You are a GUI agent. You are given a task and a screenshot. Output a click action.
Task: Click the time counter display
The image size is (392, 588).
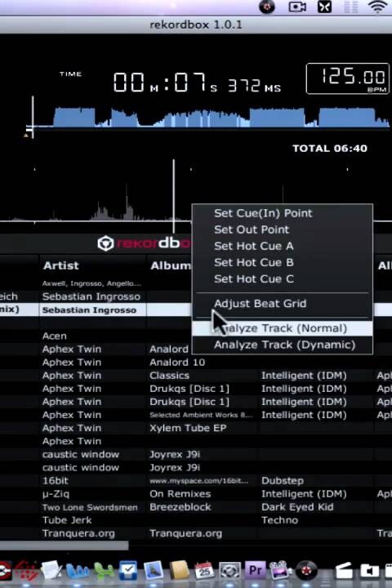click(197, 82)
